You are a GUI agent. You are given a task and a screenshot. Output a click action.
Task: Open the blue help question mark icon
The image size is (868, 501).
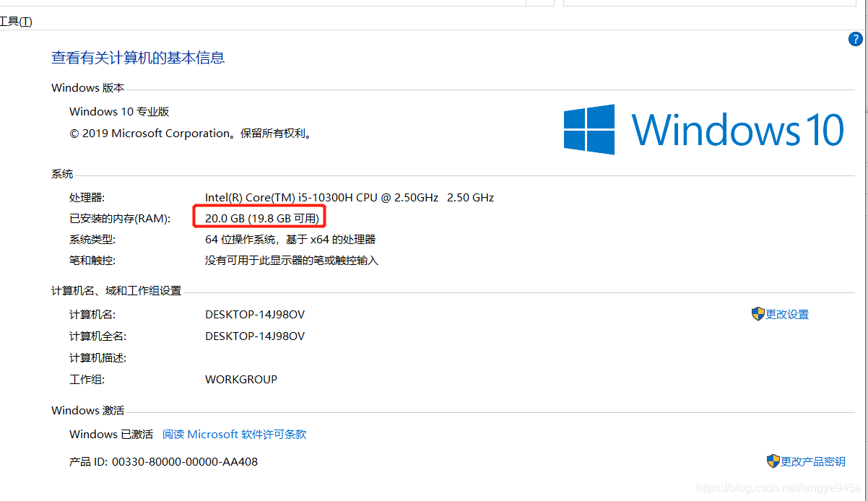click(x=855, y=39)
